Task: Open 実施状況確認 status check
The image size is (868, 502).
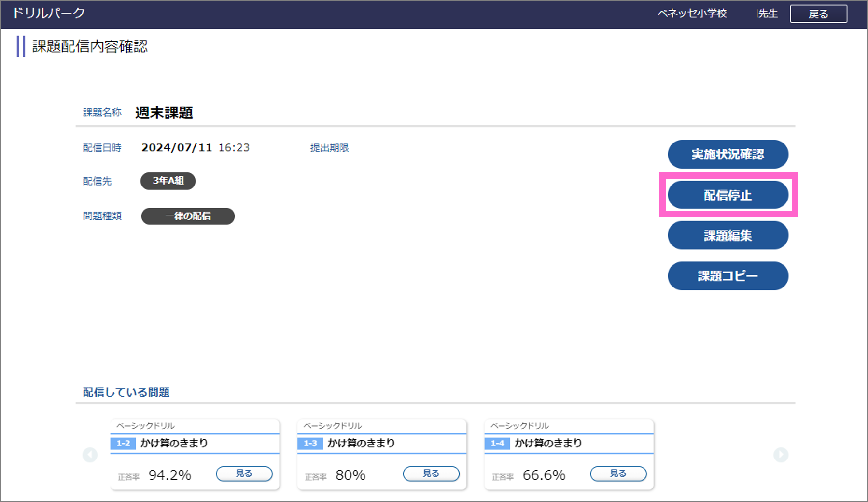Action: point(728,154)
